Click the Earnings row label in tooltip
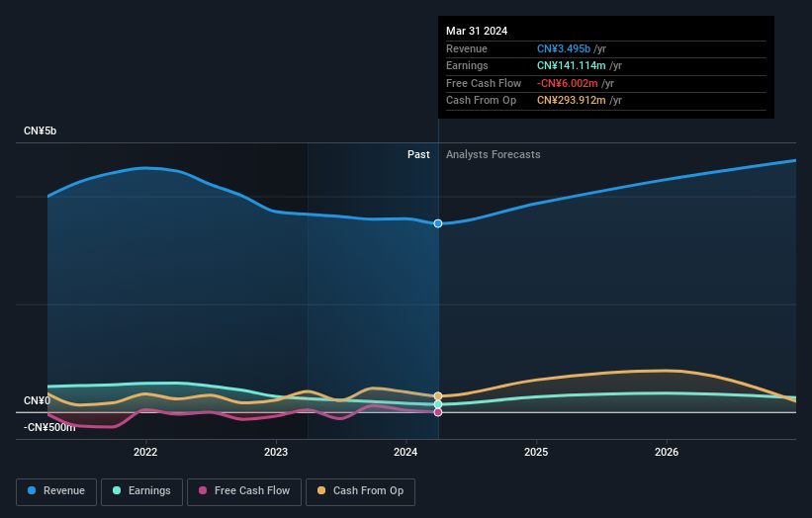Viewport: 812px width, 518px height. click(467, 65)
